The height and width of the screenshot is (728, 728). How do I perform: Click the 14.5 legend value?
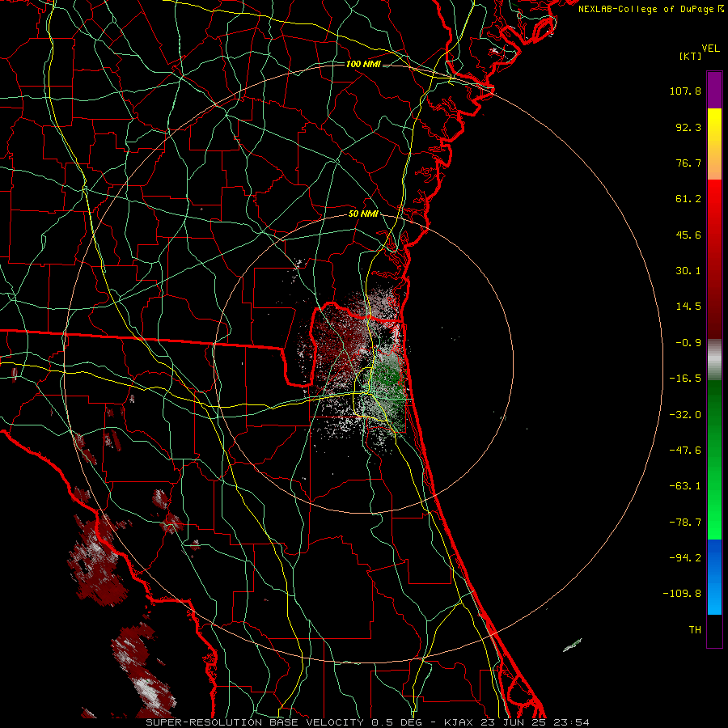pyautogui.click(x=688, y=307)
